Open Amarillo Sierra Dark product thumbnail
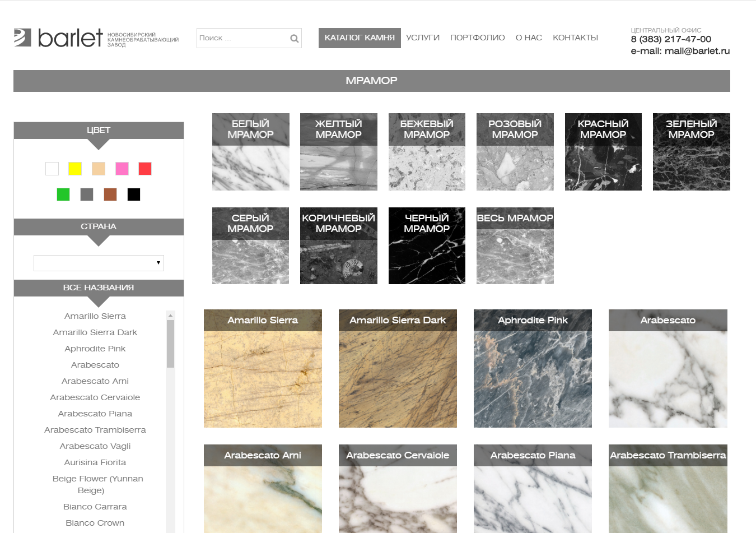The image size is (756, 533). tap(398, 368)
